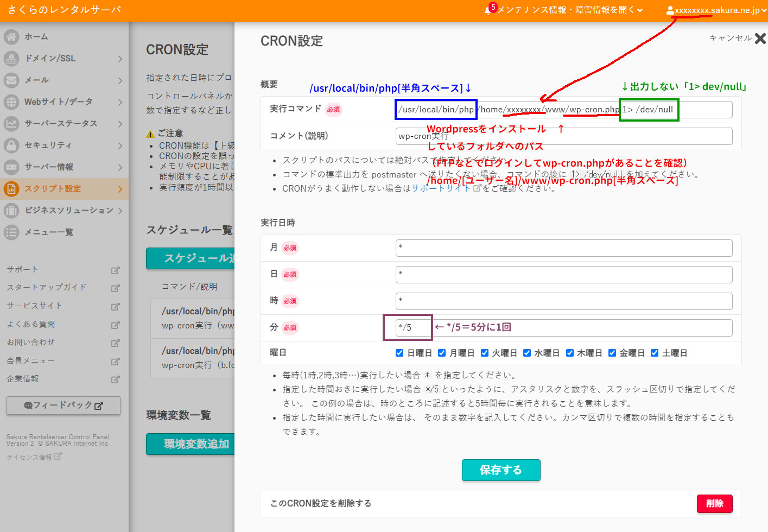Click the 保存する button

(500, 470)
